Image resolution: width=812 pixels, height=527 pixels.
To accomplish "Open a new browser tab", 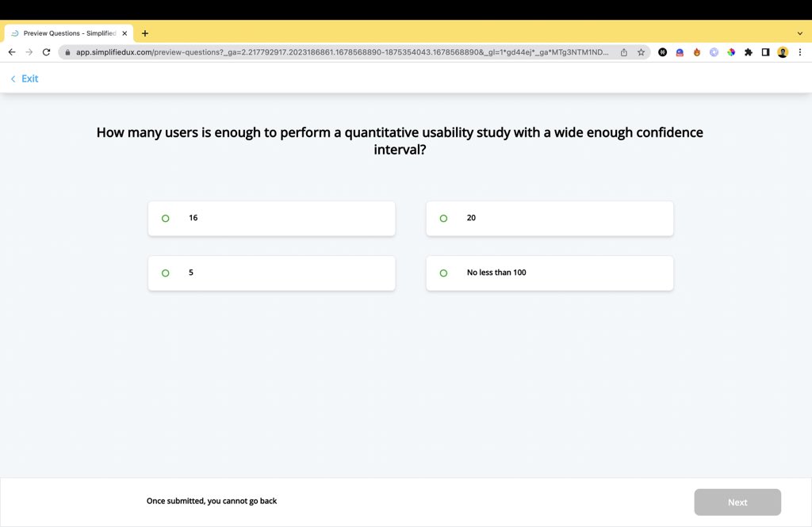I will pos(144,32).
